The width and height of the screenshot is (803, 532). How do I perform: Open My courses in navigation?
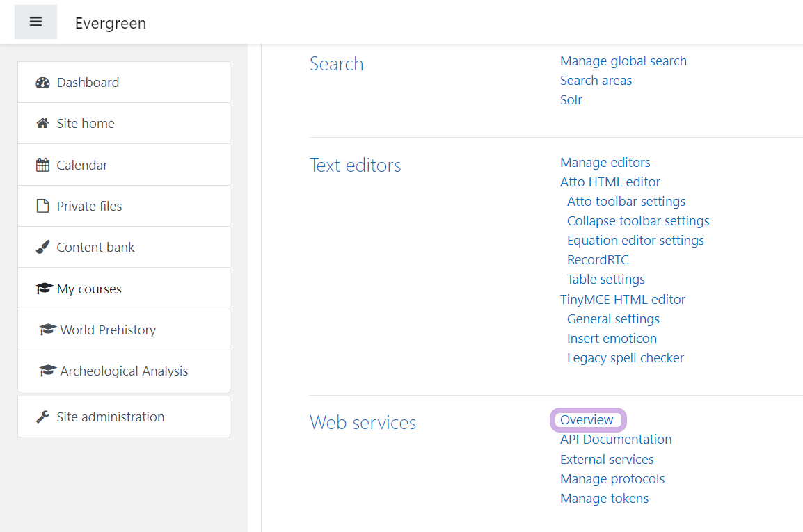tap(89, 289)
